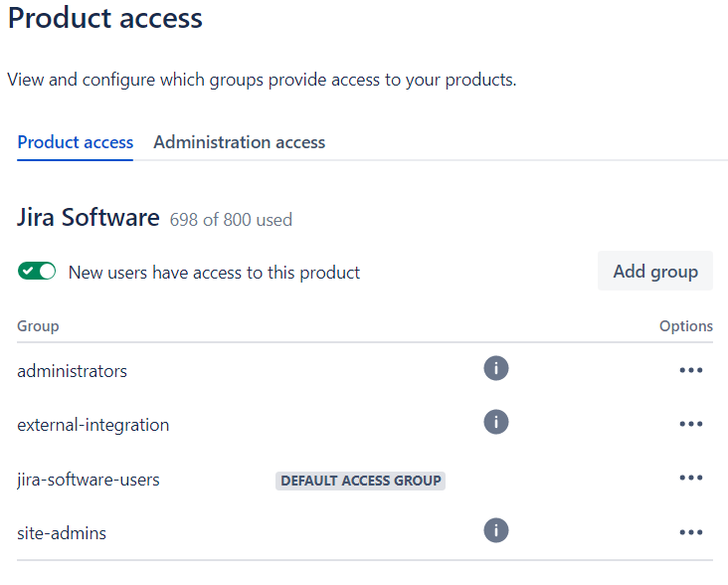Image resolution: width=728 pixels, height=585 pixels.
Task: Click the administrators group name
Action: [72, 371]
